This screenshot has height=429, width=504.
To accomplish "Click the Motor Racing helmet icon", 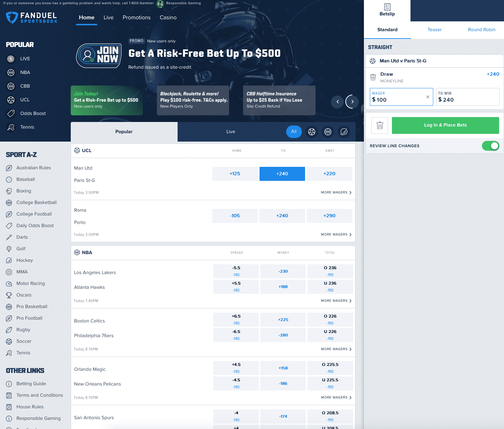I will pos(9,284).
